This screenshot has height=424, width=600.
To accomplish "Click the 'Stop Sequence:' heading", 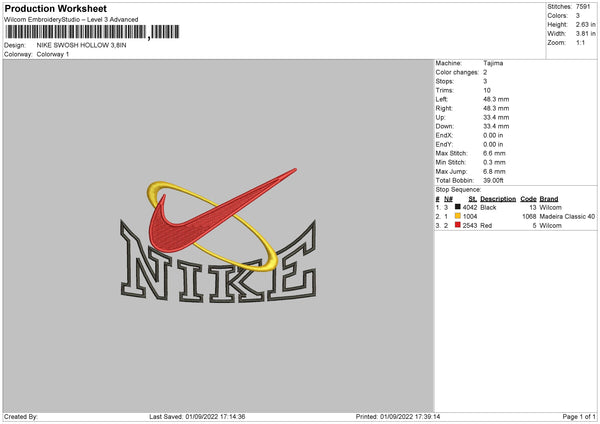I will point(458,190).
